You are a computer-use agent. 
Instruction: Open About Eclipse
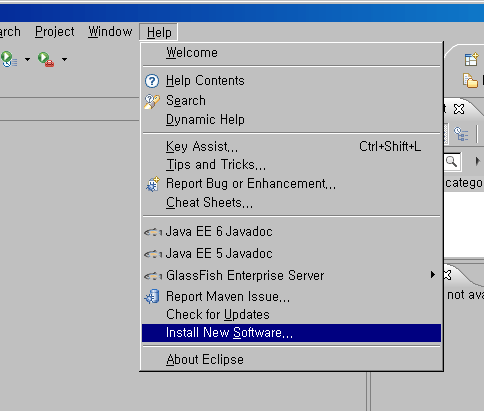coord(291,359)
